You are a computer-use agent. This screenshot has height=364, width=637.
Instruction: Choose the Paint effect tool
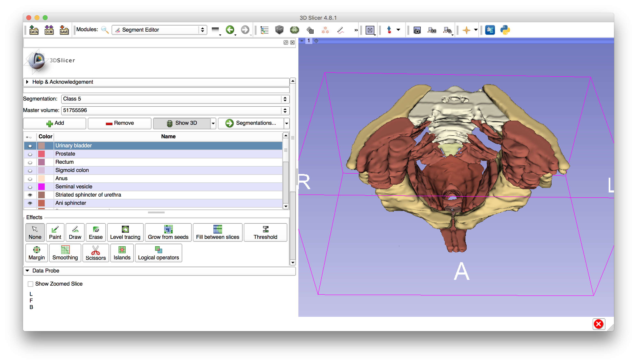pyautogui.click(x=55, y=232)
